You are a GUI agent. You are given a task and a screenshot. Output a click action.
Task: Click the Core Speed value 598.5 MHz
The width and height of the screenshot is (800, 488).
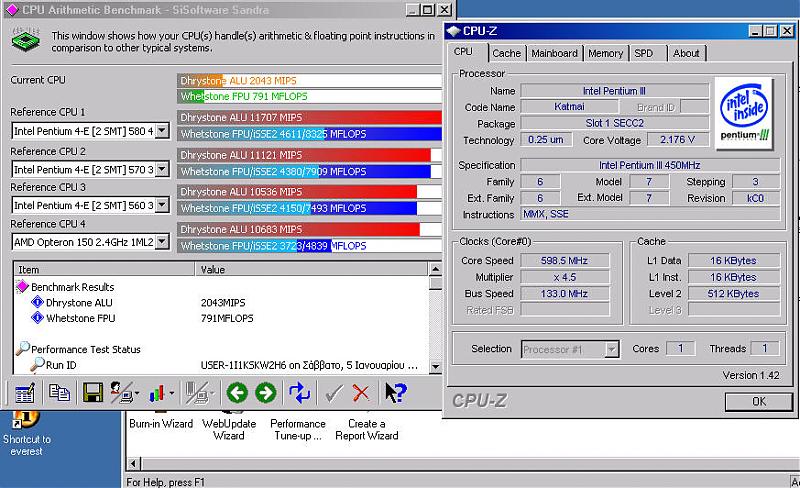point(564,260)
